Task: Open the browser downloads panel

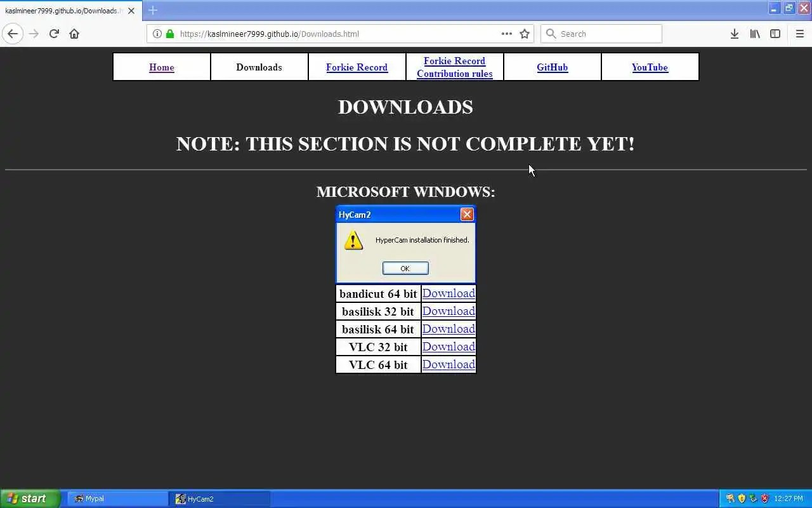Action: click(x=734, y=34)
